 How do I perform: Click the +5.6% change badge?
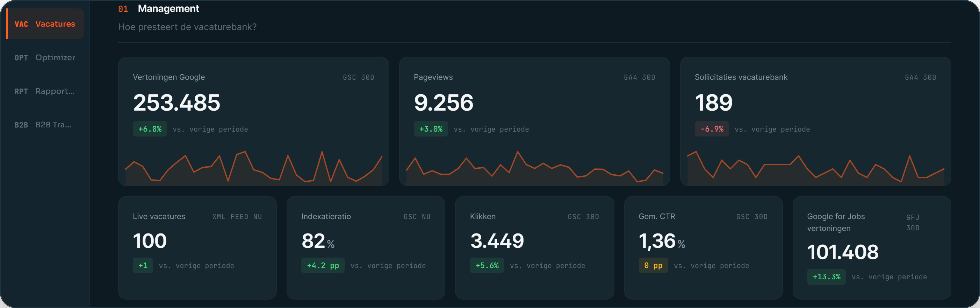[487, 265]
